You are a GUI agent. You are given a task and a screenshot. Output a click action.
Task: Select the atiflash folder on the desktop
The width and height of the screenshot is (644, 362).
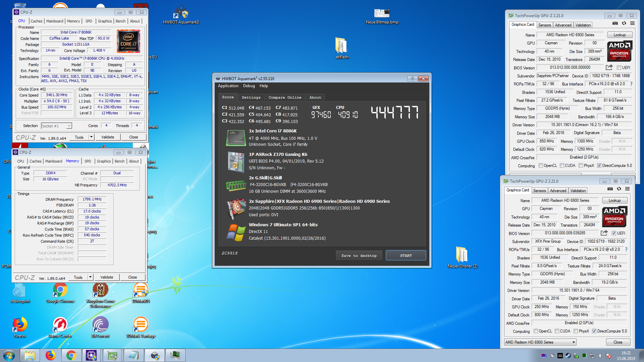pyautogui.click(x=342, y=48)
